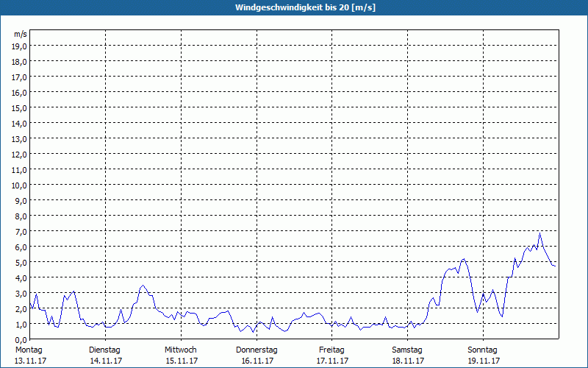Click the date 13.11.17

tap(30, 361)
